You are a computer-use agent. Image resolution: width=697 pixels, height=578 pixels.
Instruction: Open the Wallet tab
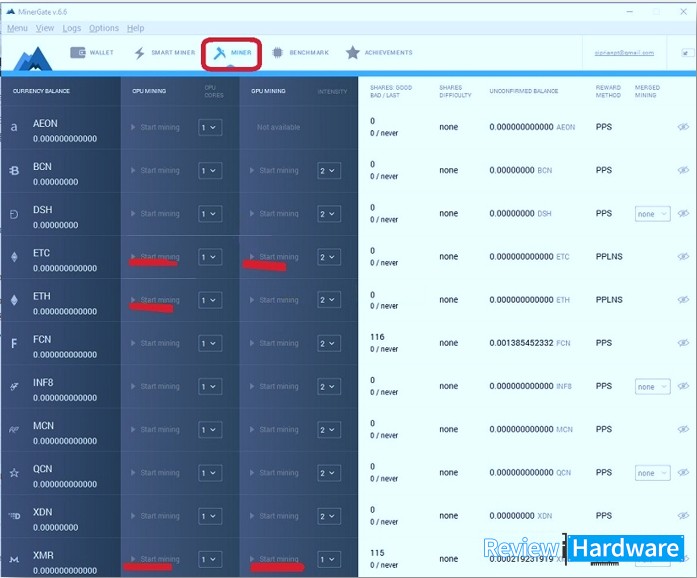tap(92, 52)
